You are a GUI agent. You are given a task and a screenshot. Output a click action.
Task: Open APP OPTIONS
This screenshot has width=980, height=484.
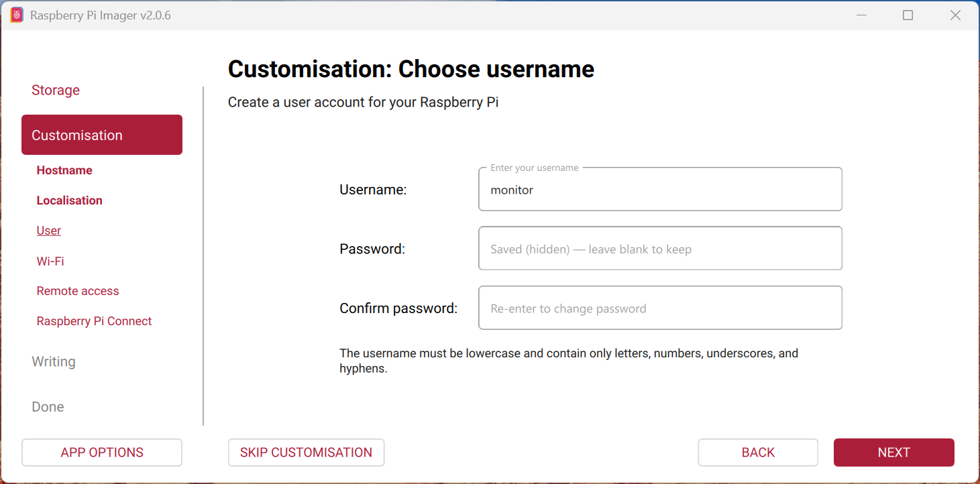pyautogui.click(x=102, y=452)
